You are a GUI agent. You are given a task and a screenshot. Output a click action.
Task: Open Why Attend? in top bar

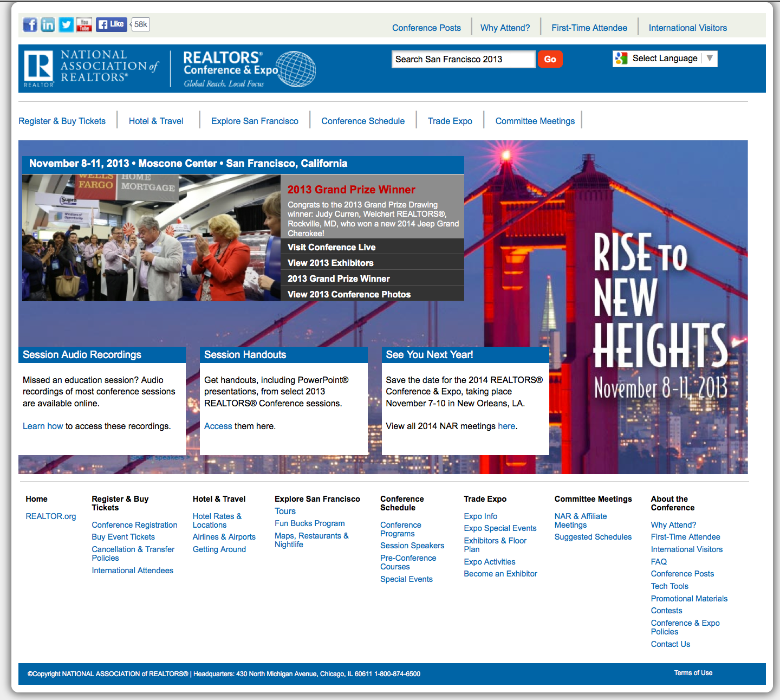[505, 28]
